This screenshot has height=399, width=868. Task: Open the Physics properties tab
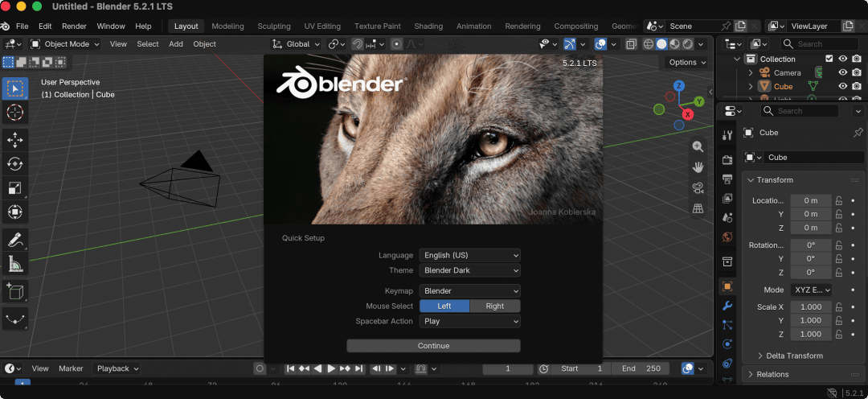coord(727,344)
